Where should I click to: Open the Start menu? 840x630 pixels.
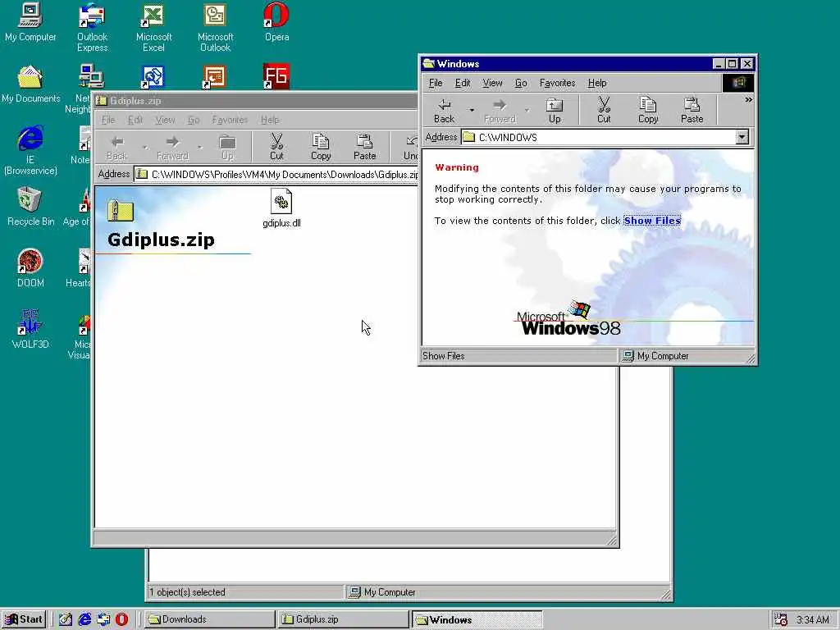[24, 619]
